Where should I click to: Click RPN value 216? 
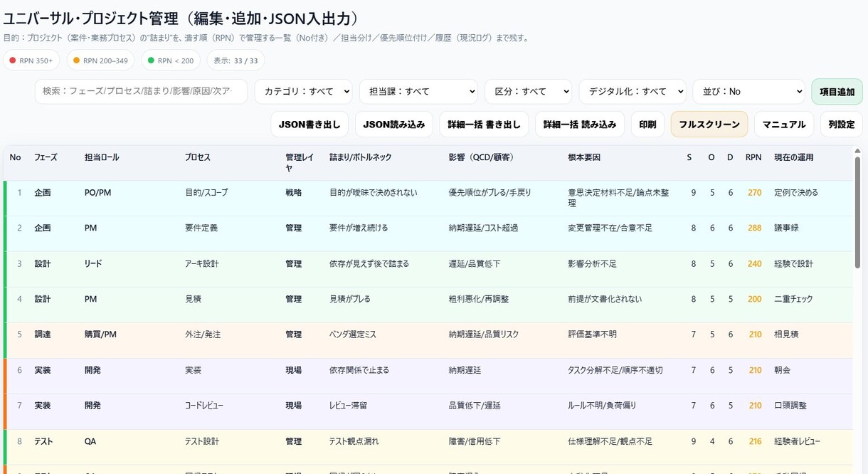755,441
